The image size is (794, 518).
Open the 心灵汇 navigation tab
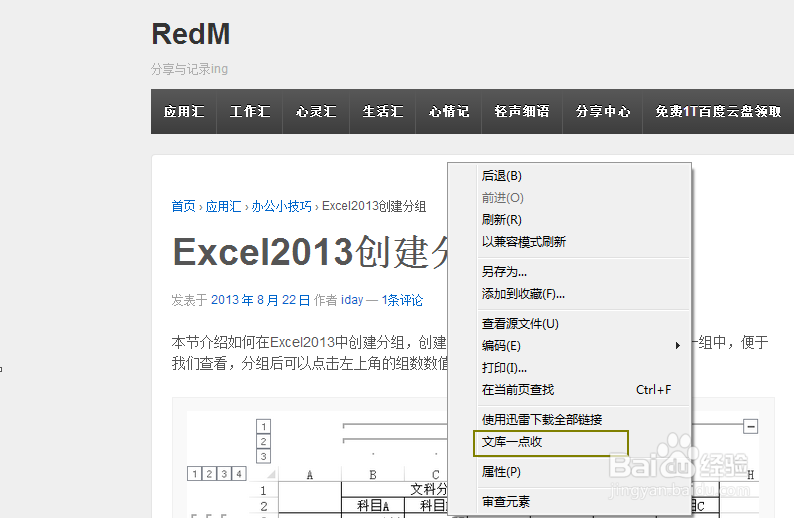pos(316,111)
